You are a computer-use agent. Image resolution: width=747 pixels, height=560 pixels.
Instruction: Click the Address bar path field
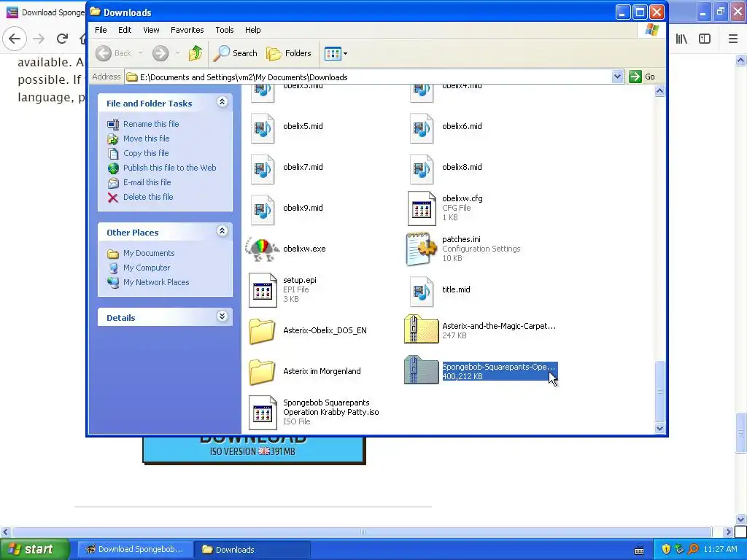368,77
